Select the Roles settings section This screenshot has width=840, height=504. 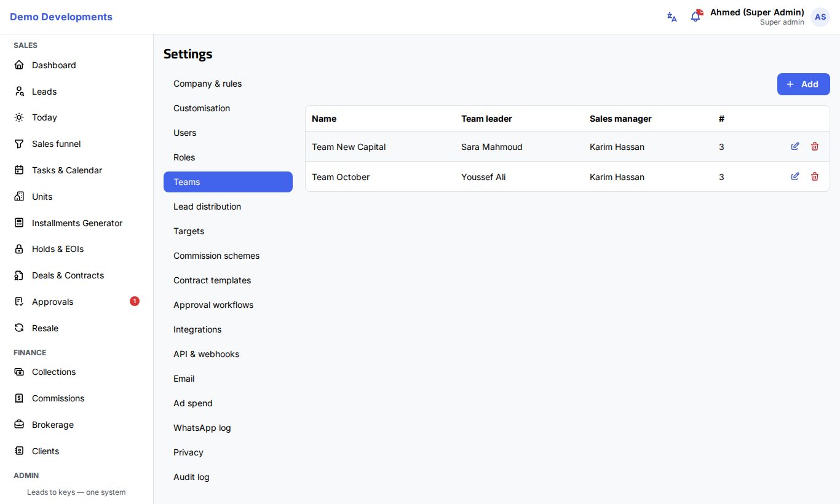pos(228,157)
